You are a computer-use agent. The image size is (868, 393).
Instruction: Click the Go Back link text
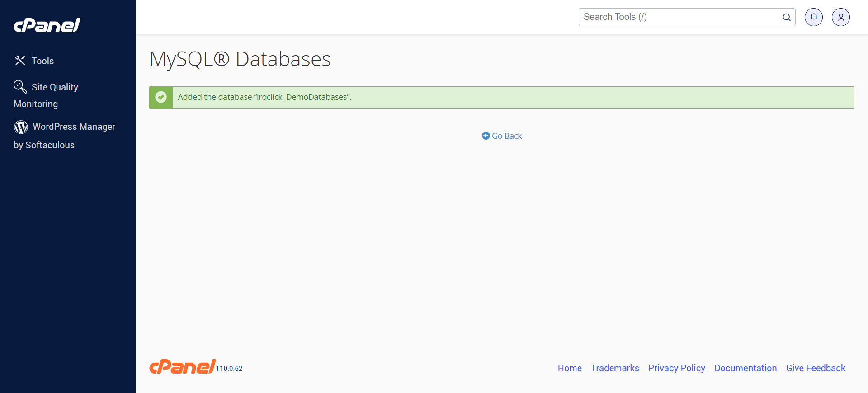(x=507, y=136)
